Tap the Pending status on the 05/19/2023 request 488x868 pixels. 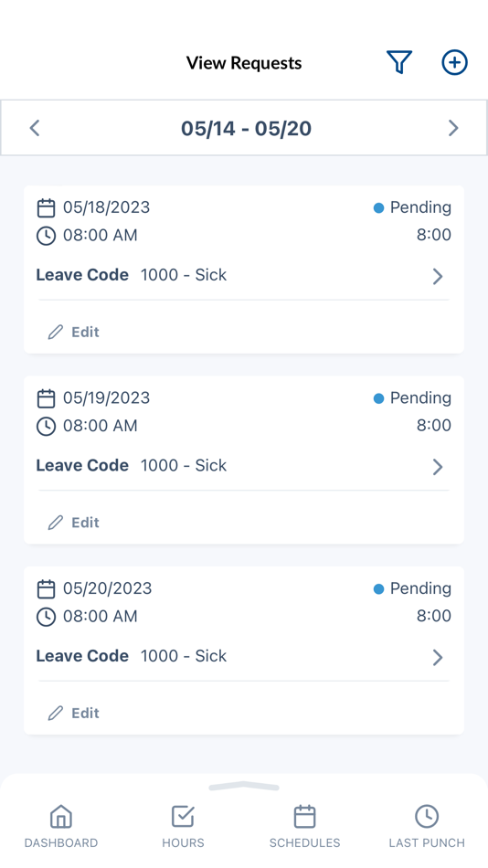(413, 398)
